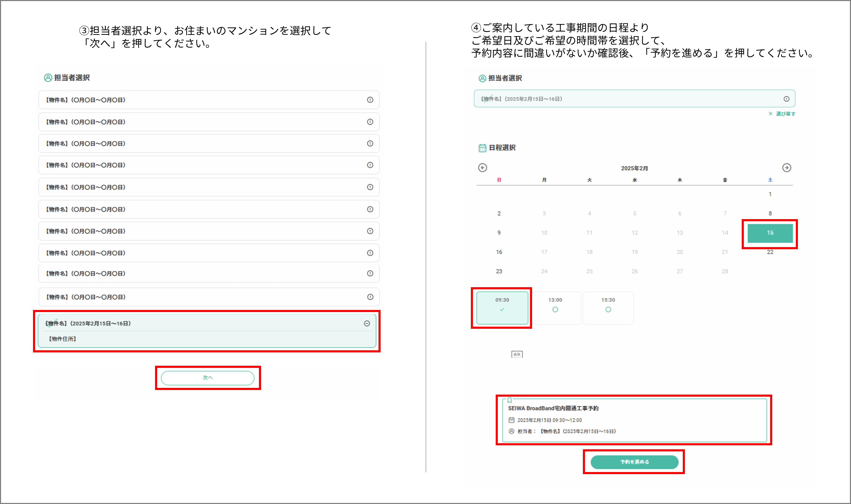This screenshot has height=504, width=851.
Task: Click the 日 Sunday column header
Action: click(499, 180)
